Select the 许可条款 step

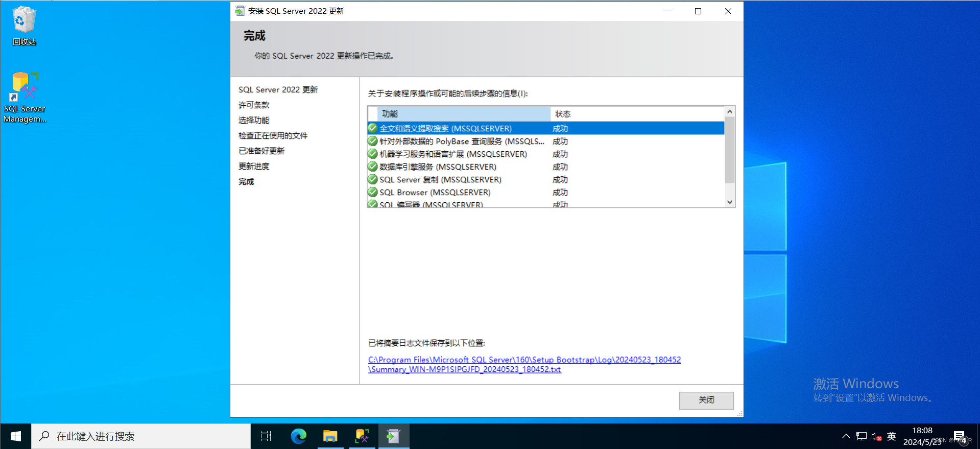(x=254, y=105)
